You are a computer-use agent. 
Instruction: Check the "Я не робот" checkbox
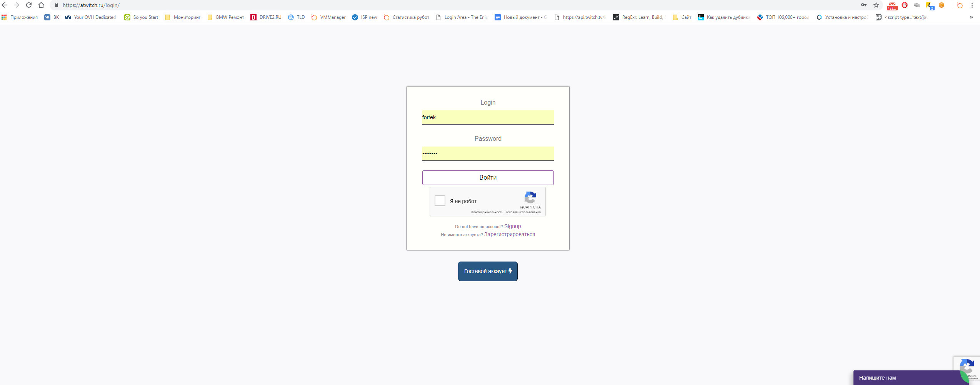pos(440,201)
